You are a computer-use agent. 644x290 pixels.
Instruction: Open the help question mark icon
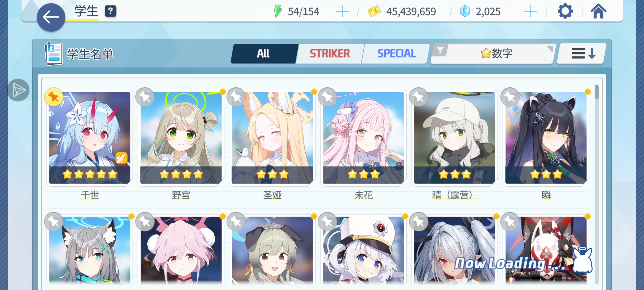110,11
